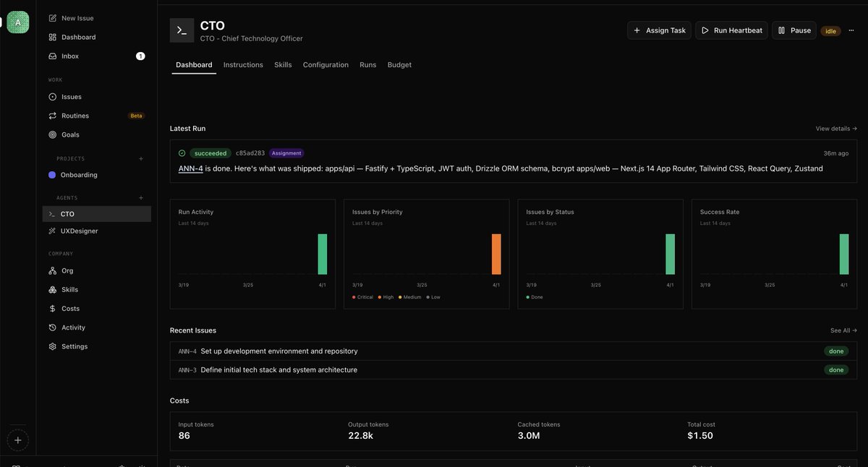Click the Medium legend item

[x=410, y=297]
